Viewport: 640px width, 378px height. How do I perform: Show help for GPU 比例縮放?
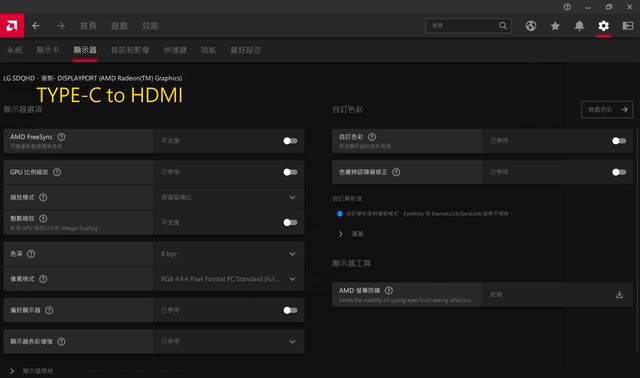point(57,172)
